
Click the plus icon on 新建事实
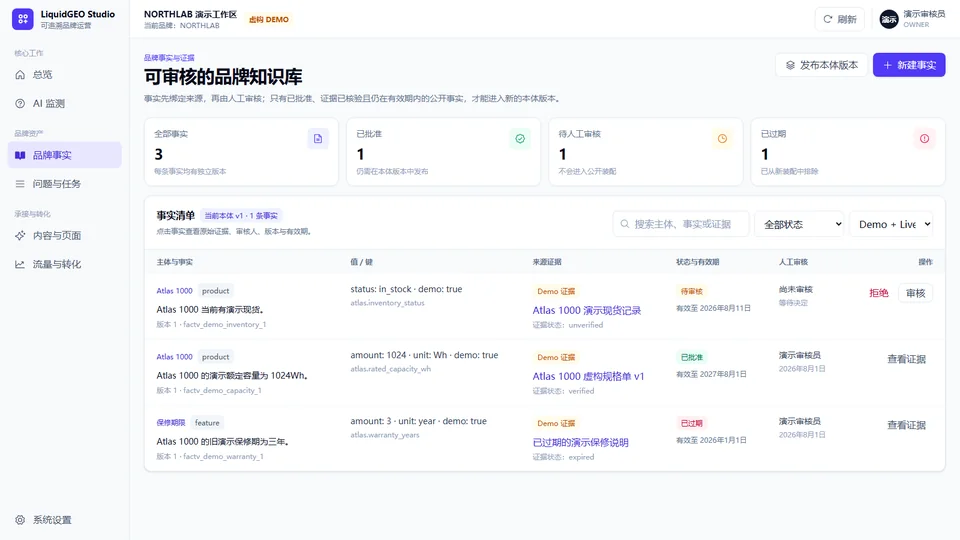click(x=888, y=65)
